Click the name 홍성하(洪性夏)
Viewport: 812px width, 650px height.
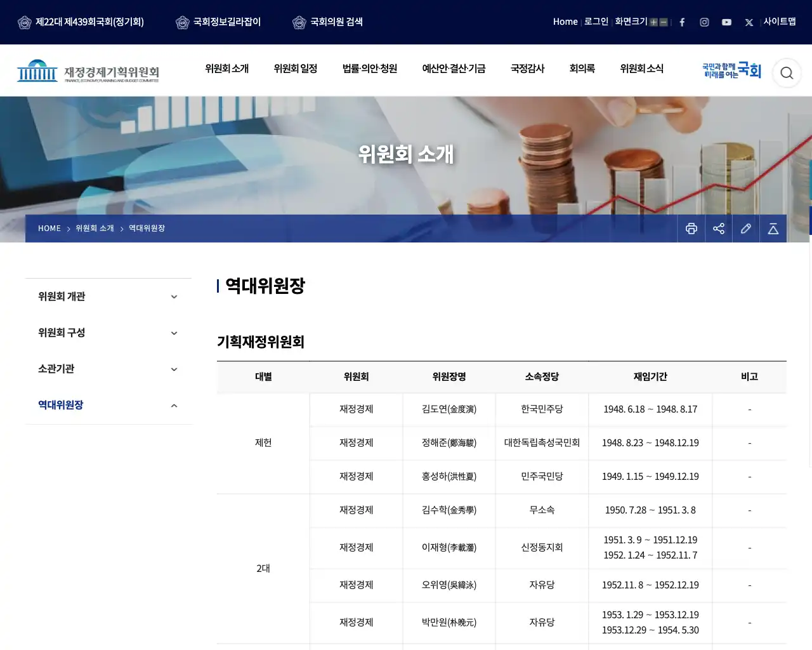click(449, 477)
